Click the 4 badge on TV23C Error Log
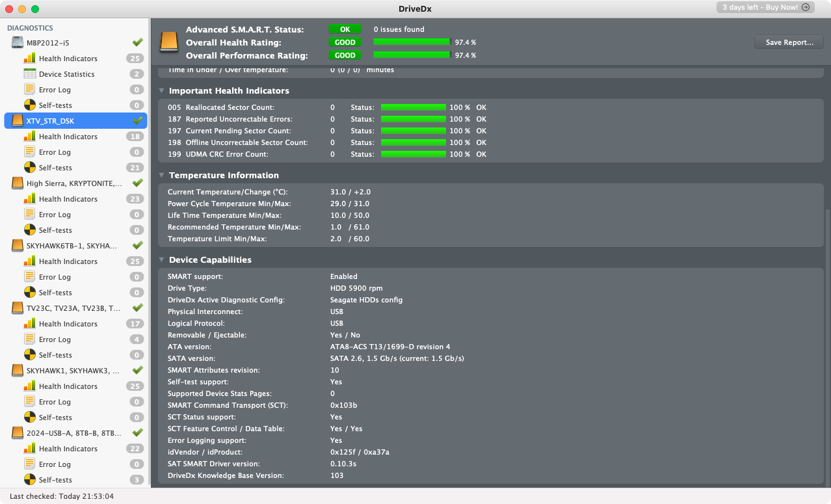Screen dimensions: 831x504 tap(137, 339)
